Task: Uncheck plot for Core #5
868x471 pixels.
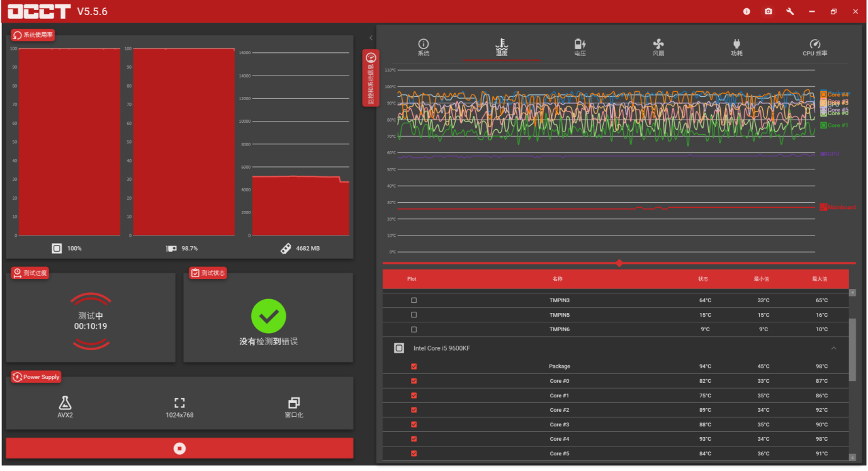Action: click(x=414, y=453)
